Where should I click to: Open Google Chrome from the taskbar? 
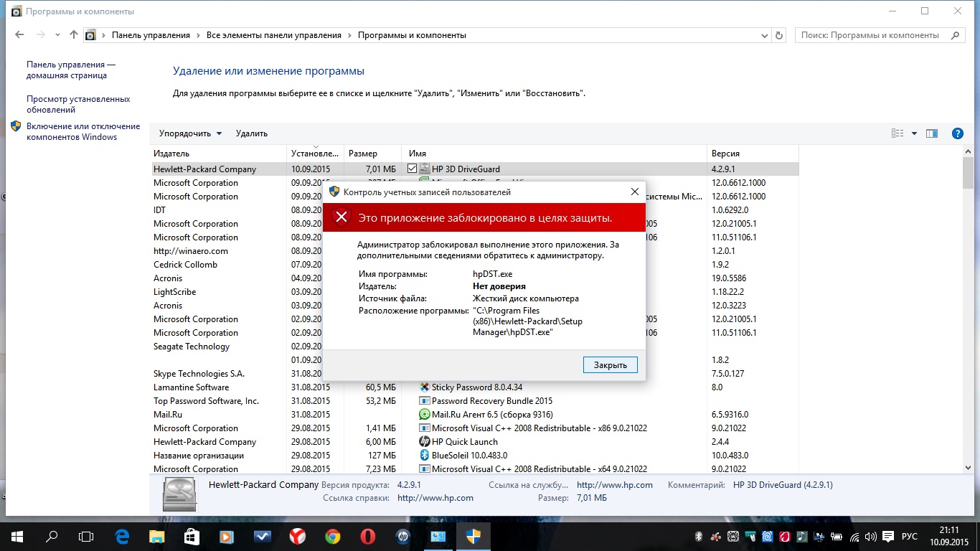pyautogui.click(x=332, y=536)
